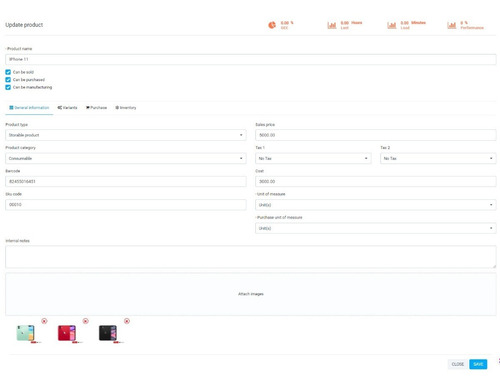Click the General information tab icon
Image resolution: width=500 pixels, height=388 pixels.
click(11, 108)
